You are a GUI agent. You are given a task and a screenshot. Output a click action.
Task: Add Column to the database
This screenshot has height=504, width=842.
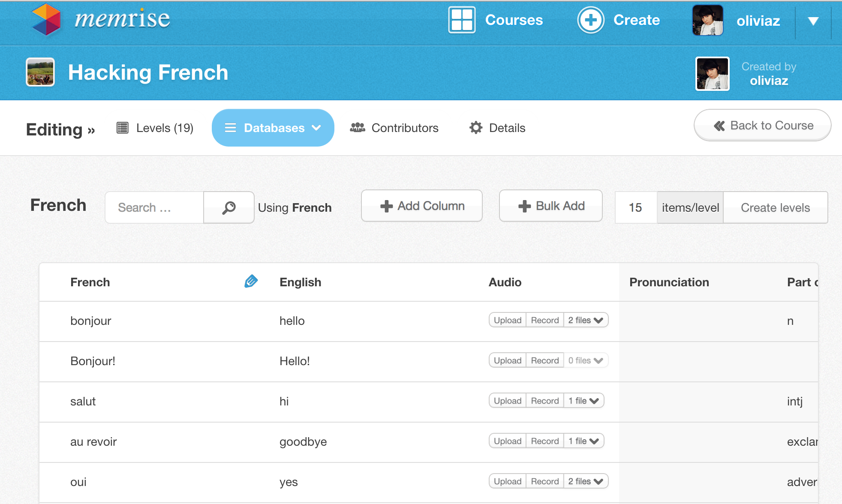(422, 206)
